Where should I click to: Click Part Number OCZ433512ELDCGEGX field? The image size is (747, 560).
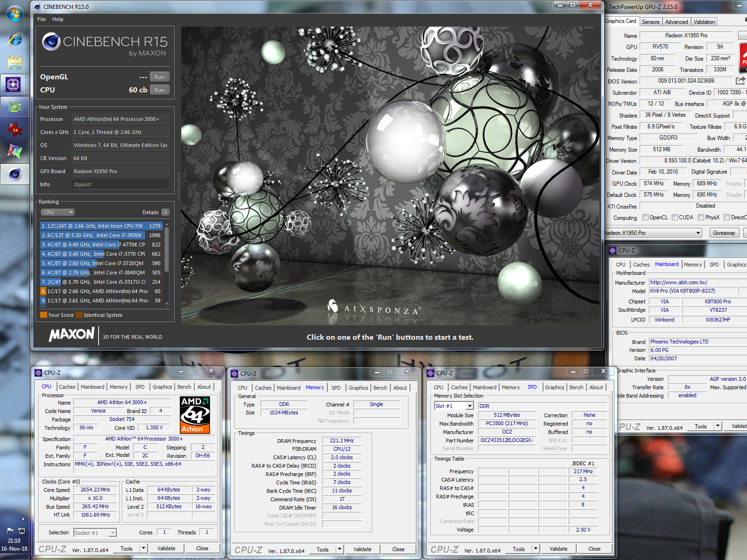click(x=507, y=440)
